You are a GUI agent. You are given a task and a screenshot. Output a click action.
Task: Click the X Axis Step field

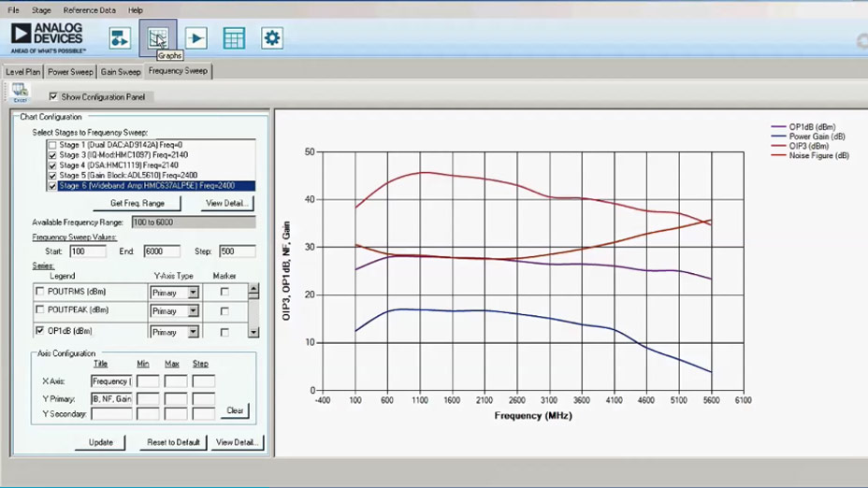point(203,381)
